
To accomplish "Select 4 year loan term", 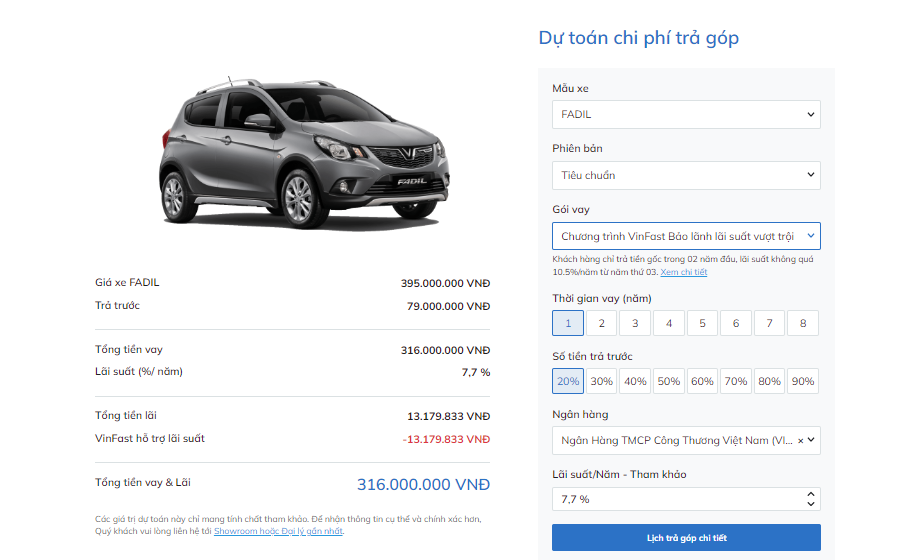I will tap(668, 323).
